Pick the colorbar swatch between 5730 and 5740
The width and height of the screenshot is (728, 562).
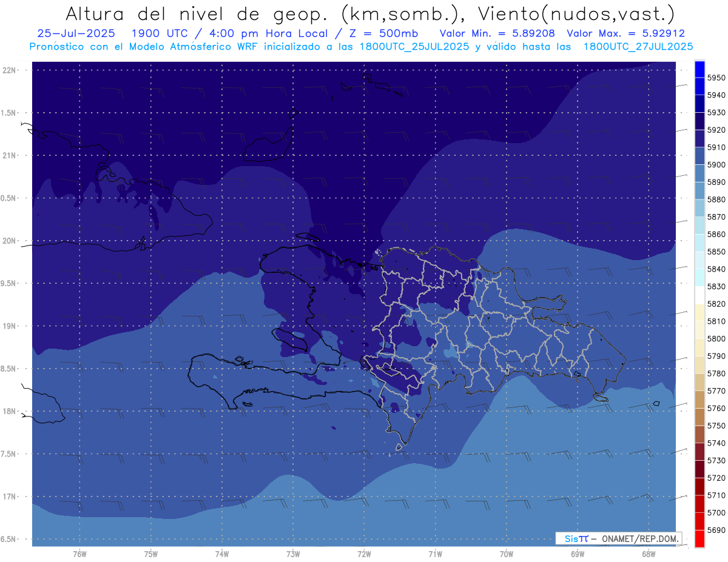click(x=699, y=452)
